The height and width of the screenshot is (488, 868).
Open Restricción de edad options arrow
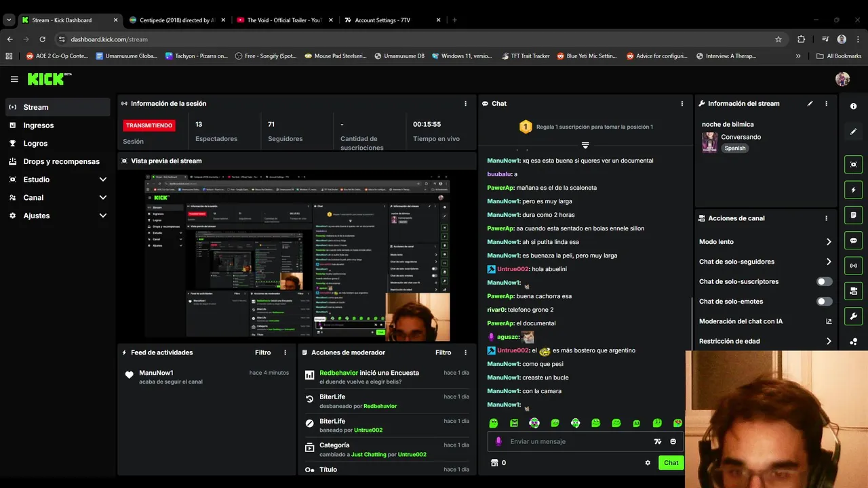tap(828, 341)
